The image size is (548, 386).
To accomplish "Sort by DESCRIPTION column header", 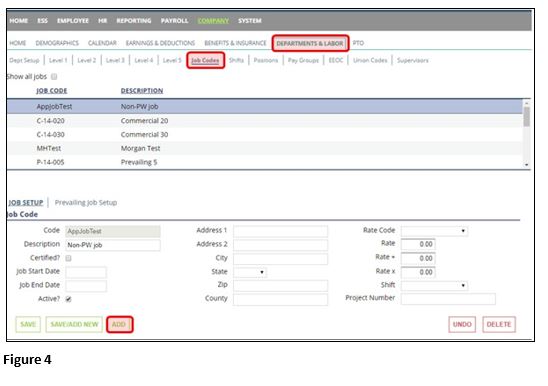I will point(142,91).
